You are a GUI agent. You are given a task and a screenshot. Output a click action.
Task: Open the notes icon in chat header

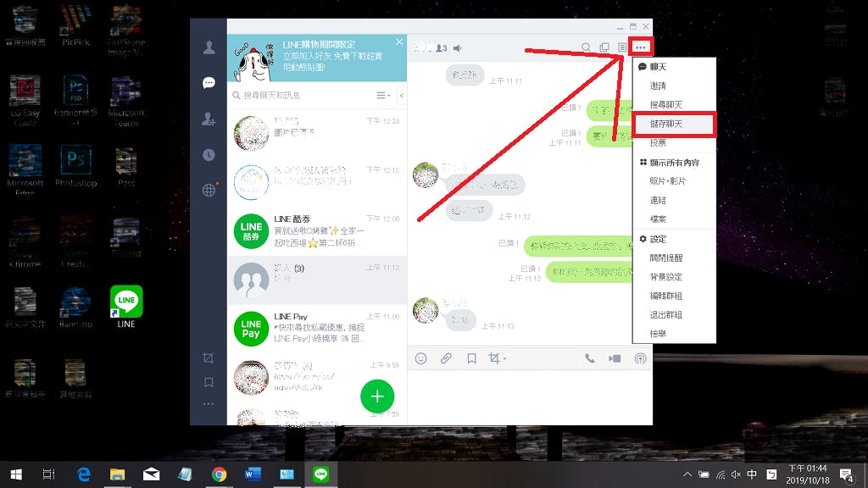622,47
